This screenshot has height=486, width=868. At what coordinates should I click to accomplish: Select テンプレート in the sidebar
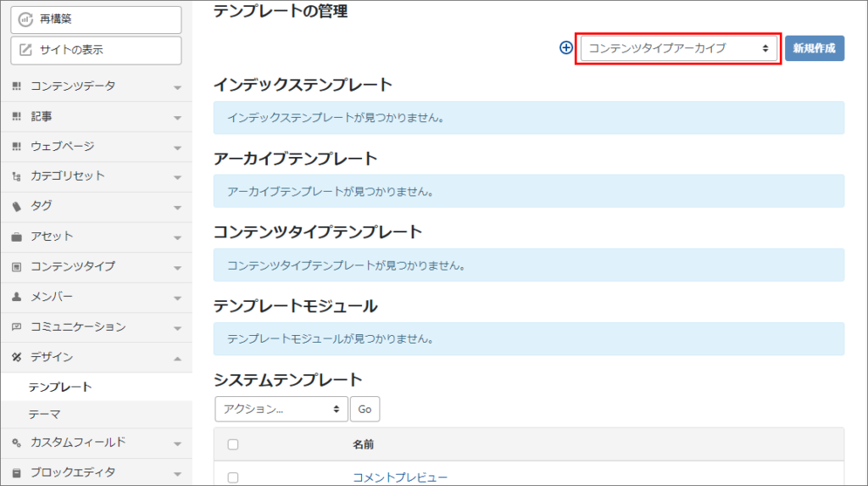point(60,387)
